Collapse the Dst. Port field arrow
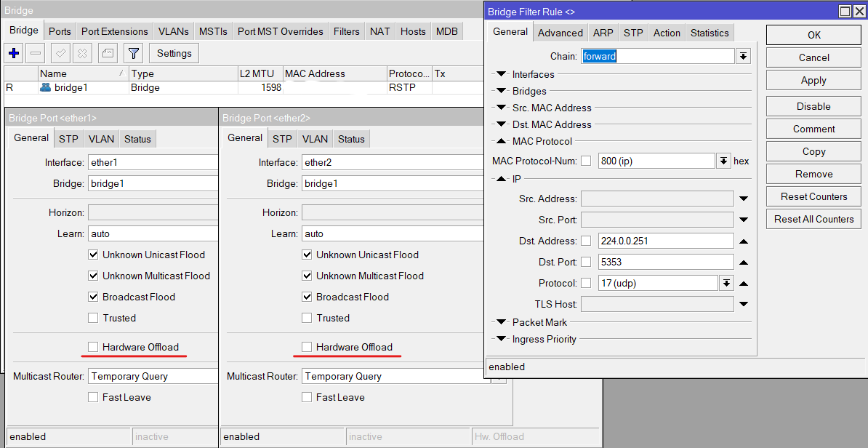The image size is (868, 448). click(x=744, y=263)
